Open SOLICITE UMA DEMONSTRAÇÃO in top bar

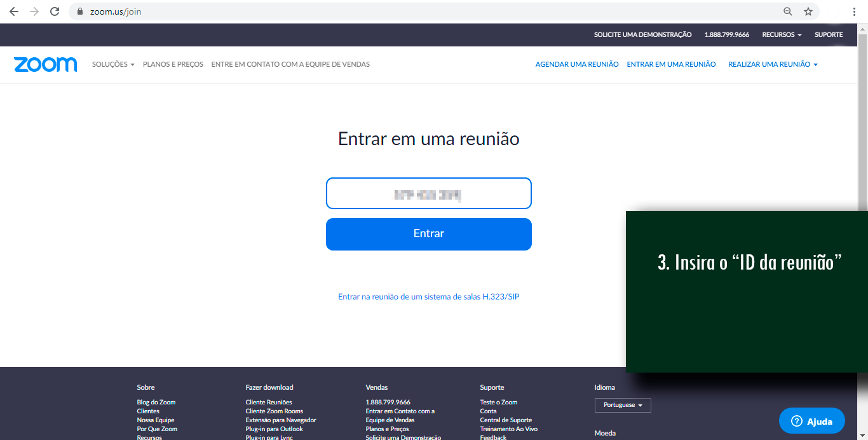[x=642, y=35]
